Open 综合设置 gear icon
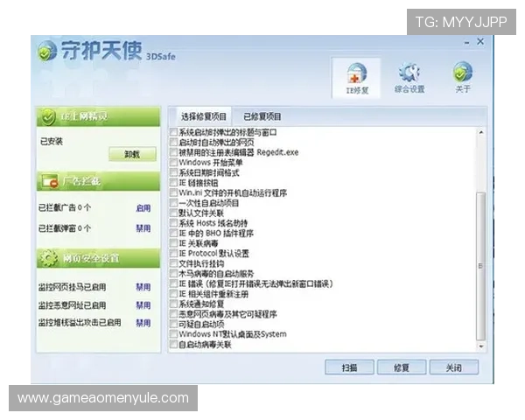 [409, 78]
